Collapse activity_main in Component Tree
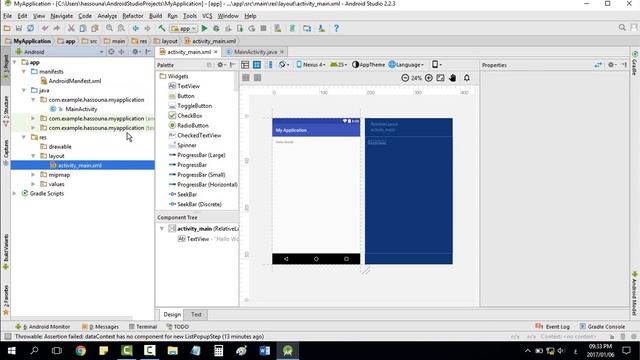Image resolution: width=640 pixels, height=360 pixels. (162, 229)
